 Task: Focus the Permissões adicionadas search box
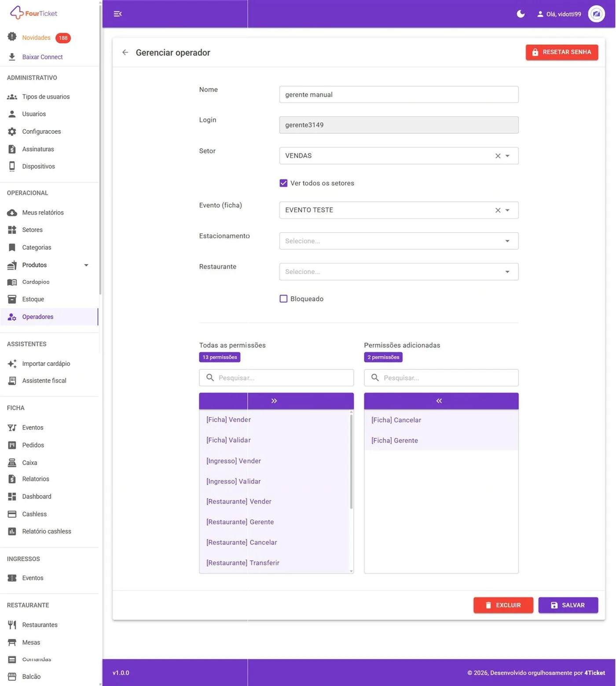441,378
